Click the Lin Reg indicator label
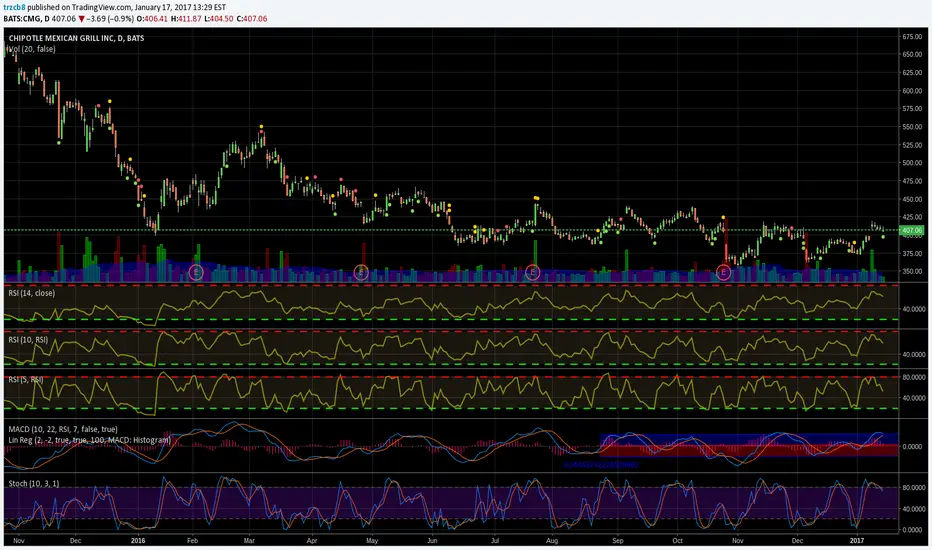The image size is (932, 550). pos(89,440)
